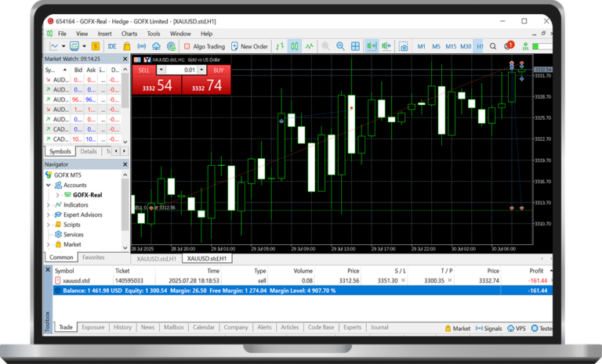Click the New Order button
Screen dimensions: 602x364
pos(249,46)
